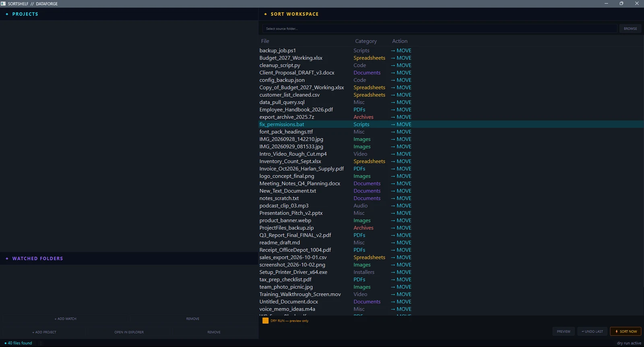Select voice_memo_ideas.m4a in the list
Viewport: 644px width, 347px height.
(x=451, y=309)
